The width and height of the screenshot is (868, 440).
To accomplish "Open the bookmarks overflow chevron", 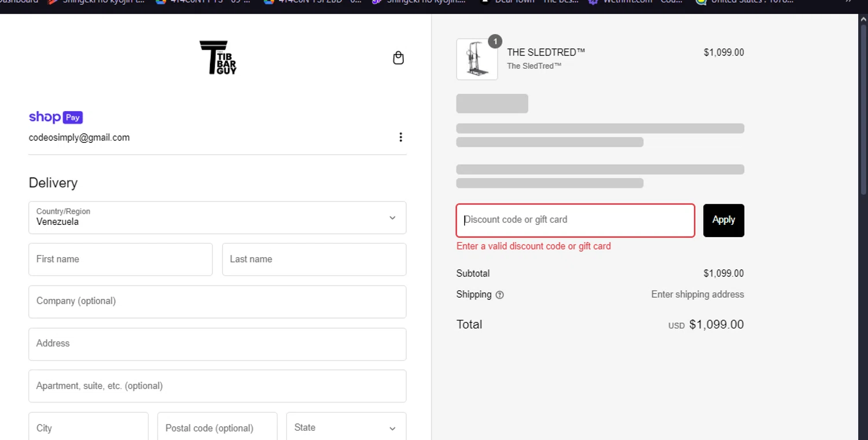I will (848, 2).
